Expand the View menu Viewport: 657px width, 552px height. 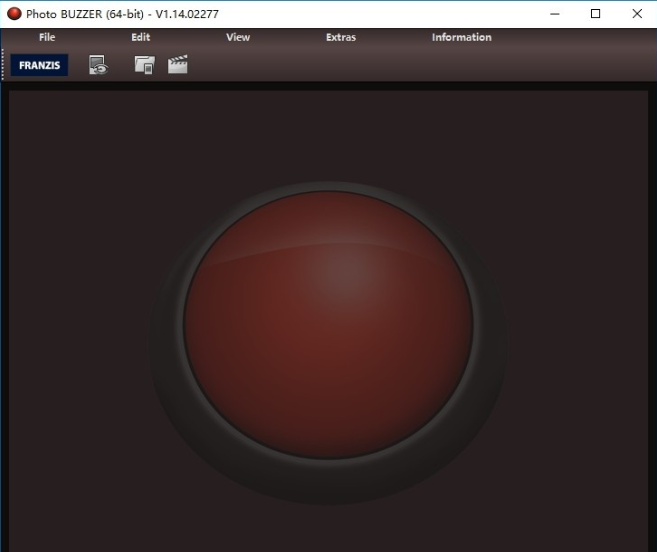pyautogui.click(x=238, y=38)
